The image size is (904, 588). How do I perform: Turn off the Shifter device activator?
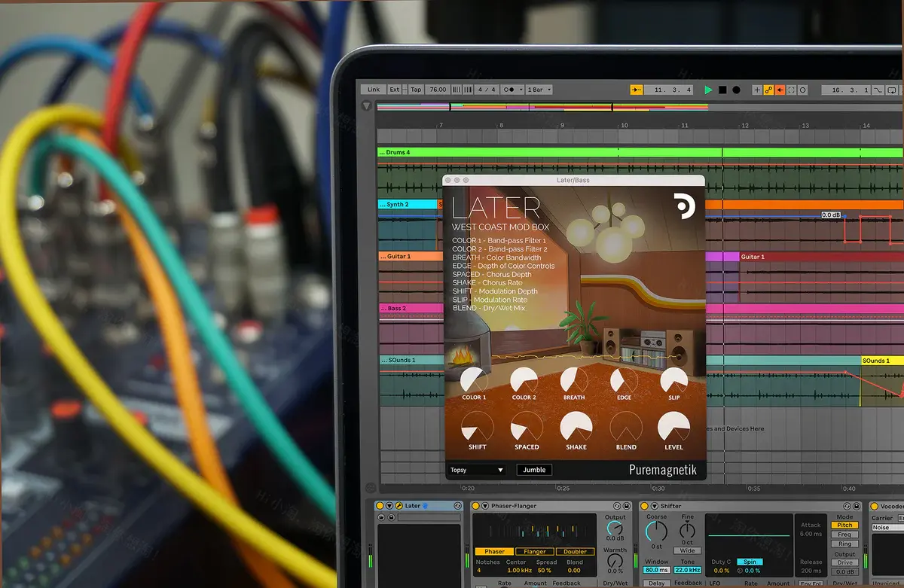tap(644, 506)
